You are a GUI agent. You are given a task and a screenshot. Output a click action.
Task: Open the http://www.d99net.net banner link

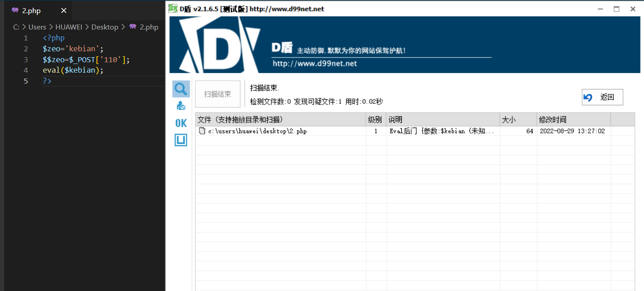[315, 64]
